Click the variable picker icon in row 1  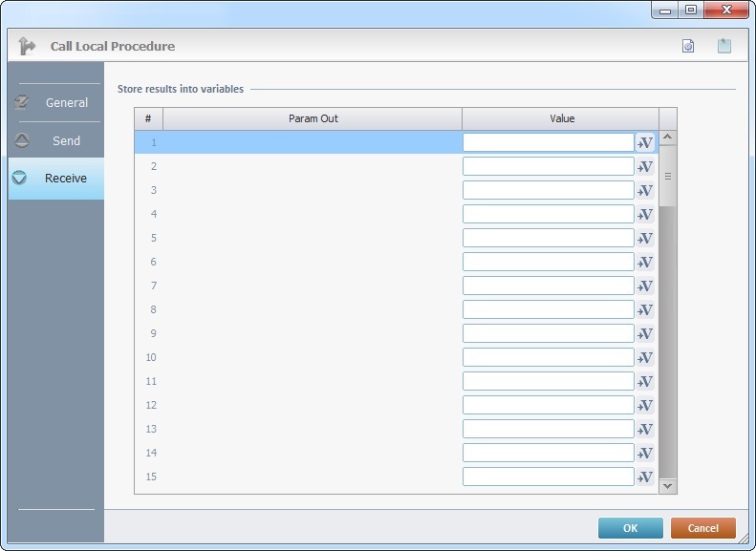645,143
